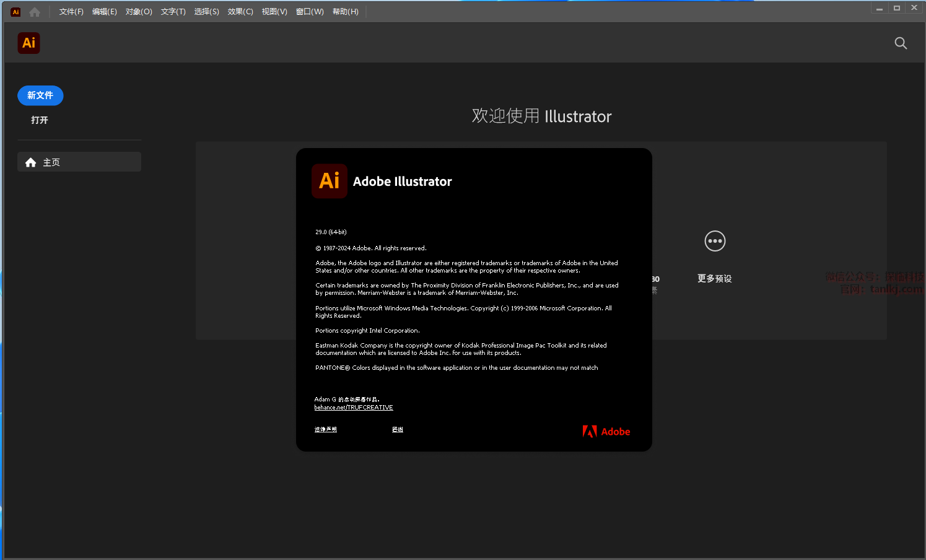This screenshot has width=926, height=560.
Task: Click the 打开 button in the sidebar
Action: tap(40, 120)
